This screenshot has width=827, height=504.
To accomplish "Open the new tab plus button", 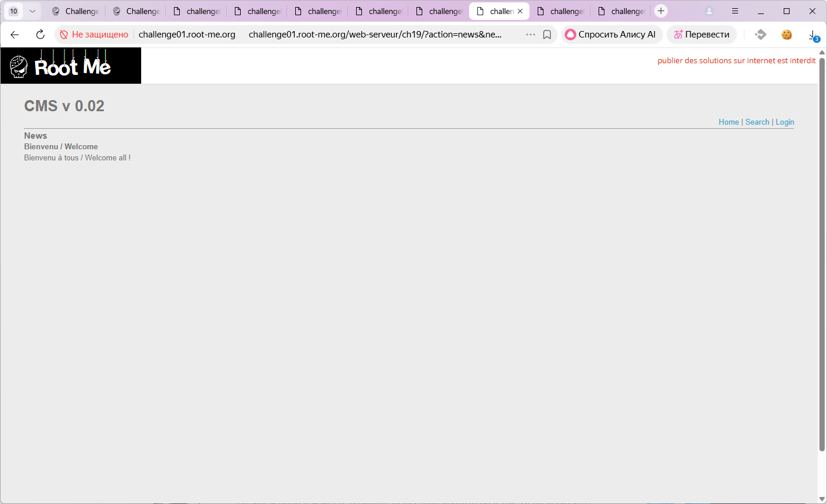I will click(x=661, y=11).
